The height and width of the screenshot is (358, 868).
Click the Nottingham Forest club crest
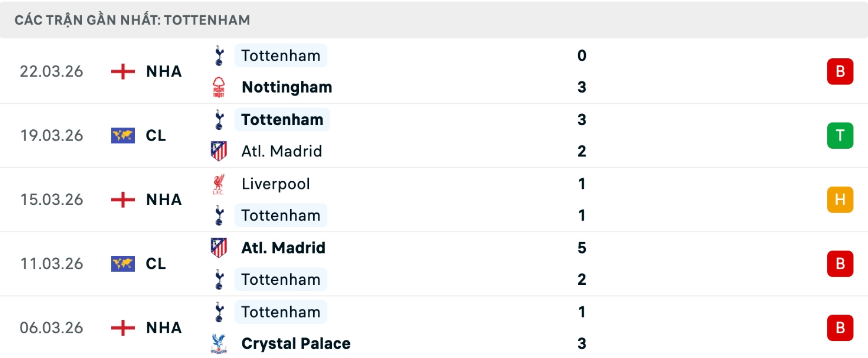[x=219, y=87]
